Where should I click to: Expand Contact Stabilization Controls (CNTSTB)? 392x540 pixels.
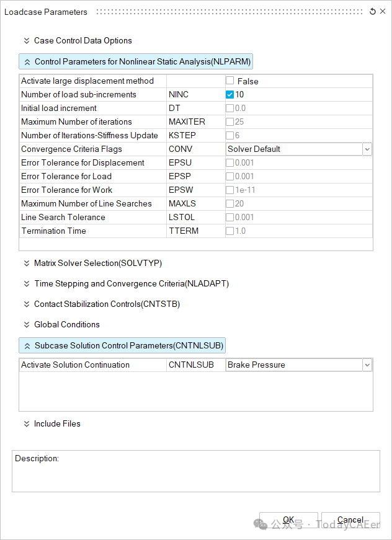click(x=107, y=304)
